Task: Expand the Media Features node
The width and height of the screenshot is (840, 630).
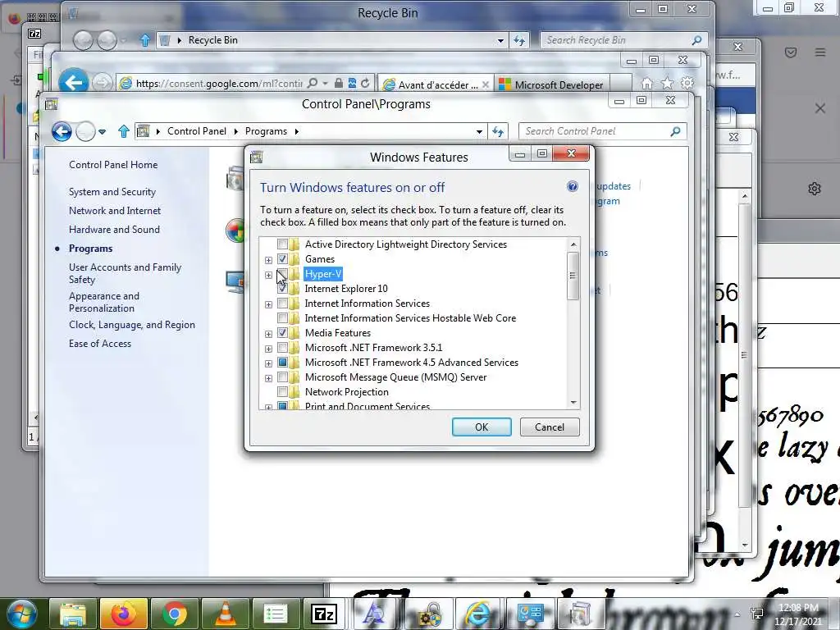Action: [x=268, y=334]
